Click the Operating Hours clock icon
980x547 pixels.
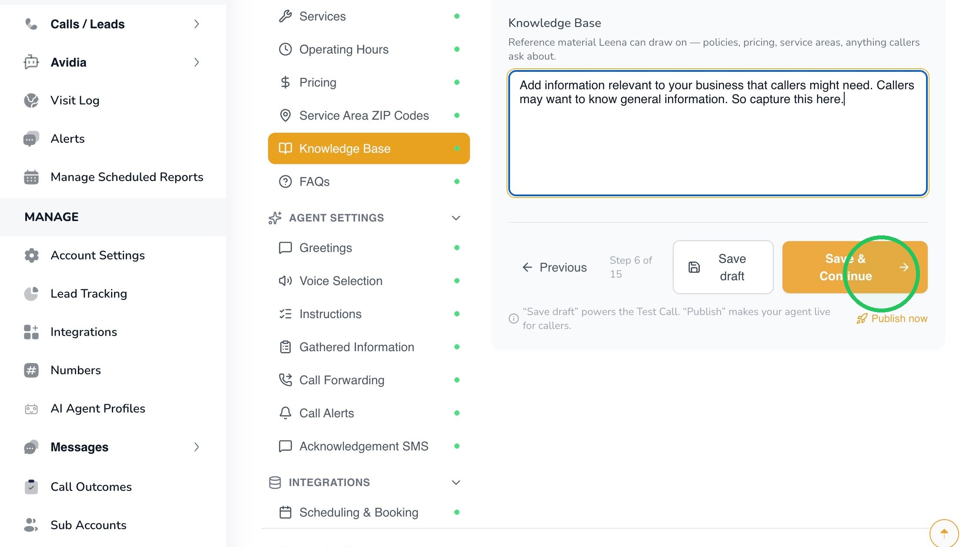coord(285,49)
